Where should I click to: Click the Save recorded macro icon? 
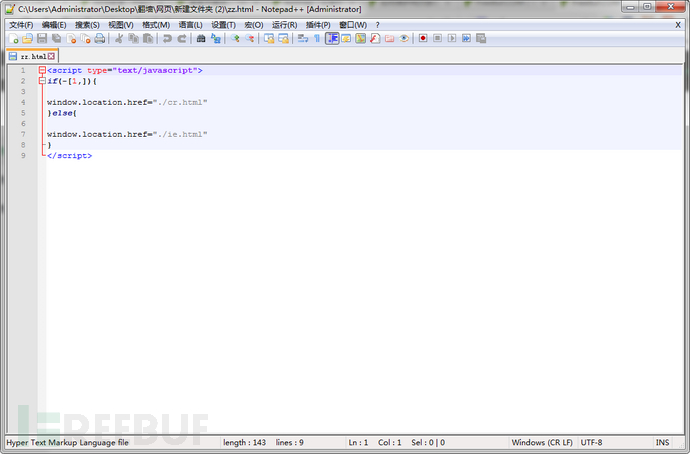pos(481,39)
